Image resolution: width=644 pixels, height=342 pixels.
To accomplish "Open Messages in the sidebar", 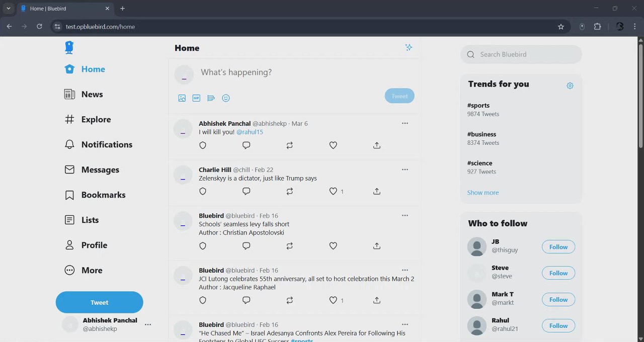I will pos(92,170).
